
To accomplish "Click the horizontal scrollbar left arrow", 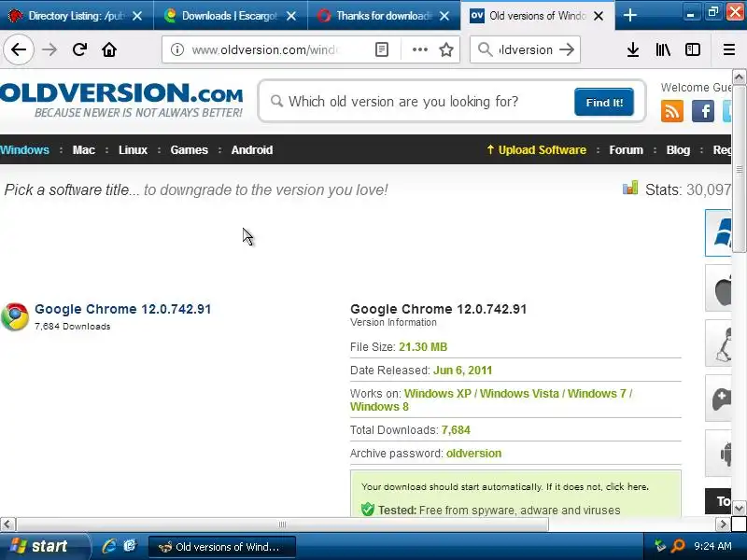I will 7,525.
